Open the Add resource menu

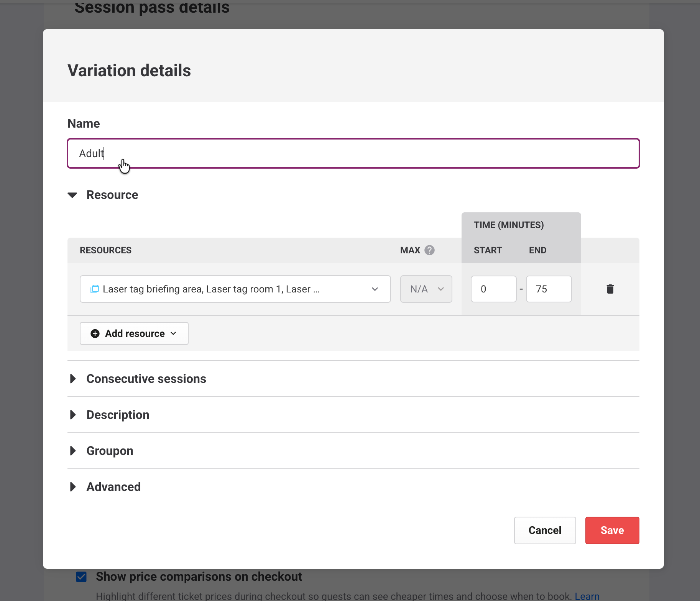click(x=134, y=333)
